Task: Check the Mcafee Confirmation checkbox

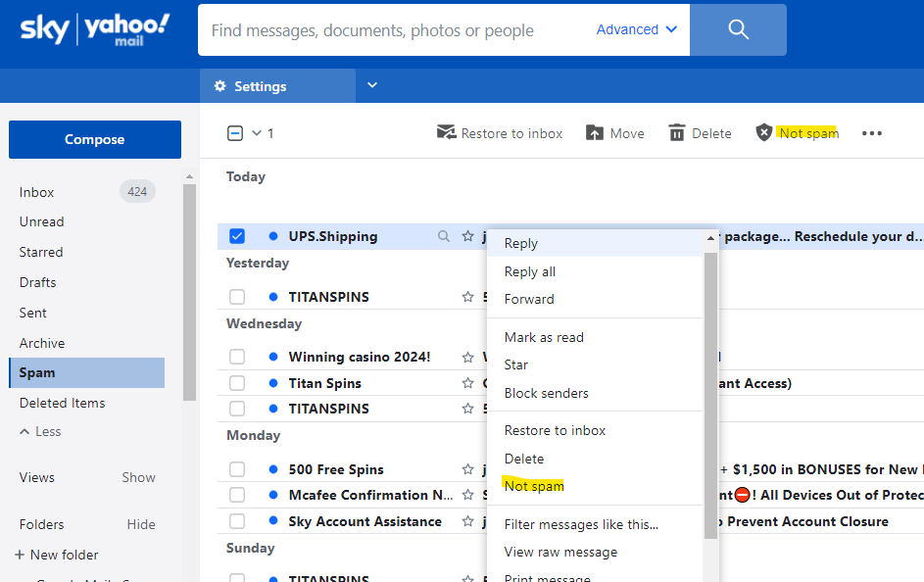Action: pyautogui.click(x=237, y=495)
